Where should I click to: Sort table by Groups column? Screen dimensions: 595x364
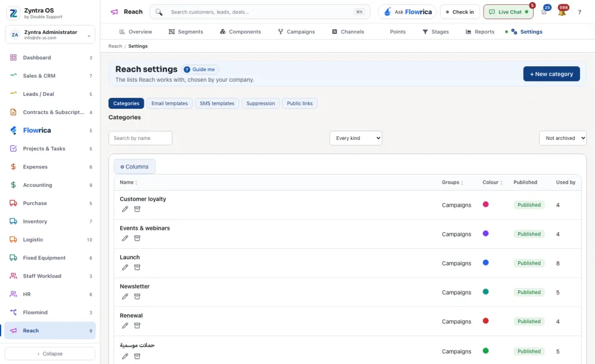coord(452,183)
